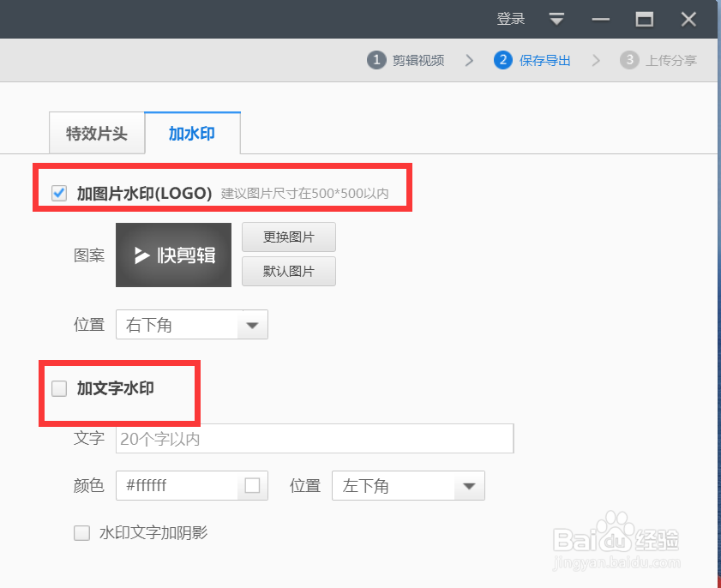Open the image watermark 位置 dropdown showing 右下角
This screenshot has height=588, width=721.
[191, 325]
